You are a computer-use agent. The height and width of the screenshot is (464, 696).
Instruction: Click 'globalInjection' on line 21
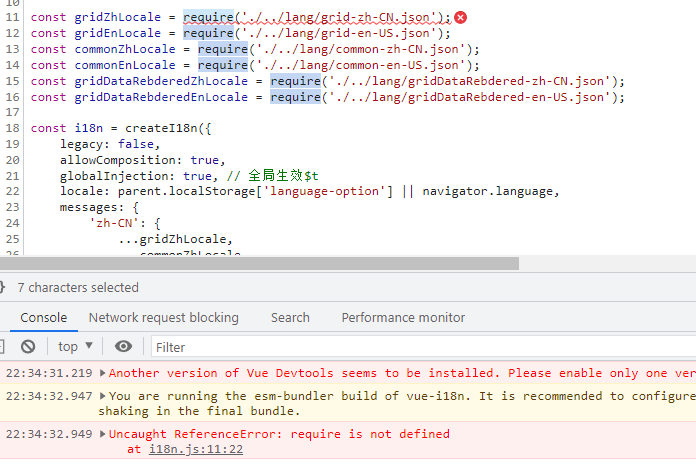pyautogui.click(x=114, y=176)
